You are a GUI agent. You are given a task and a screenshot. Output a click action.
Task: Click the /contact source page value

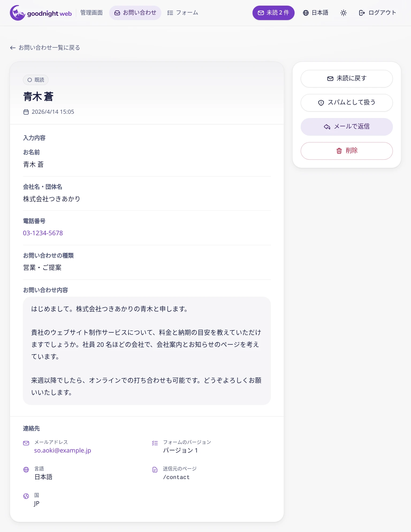click(x=176, y=477)
